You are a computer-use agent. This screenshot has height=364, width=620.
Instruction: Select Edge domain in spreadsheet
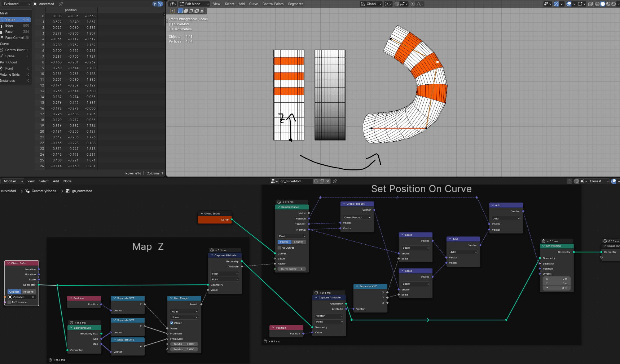coord(15,26)
